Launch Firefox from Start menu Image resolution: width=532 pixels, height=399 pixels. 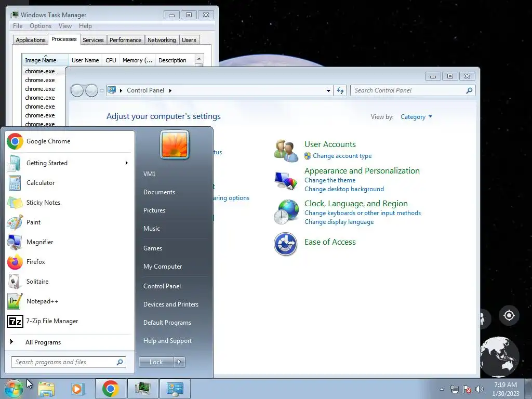coord(70,262)
